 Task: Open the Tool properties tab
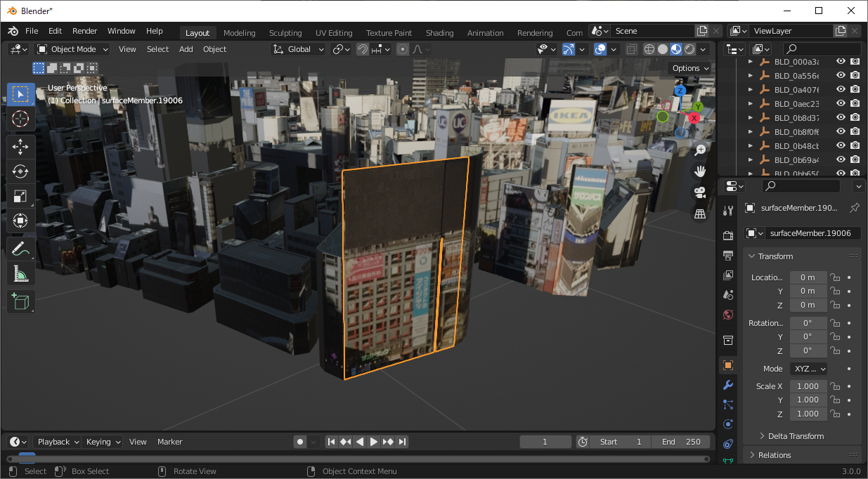coord(728,211)
